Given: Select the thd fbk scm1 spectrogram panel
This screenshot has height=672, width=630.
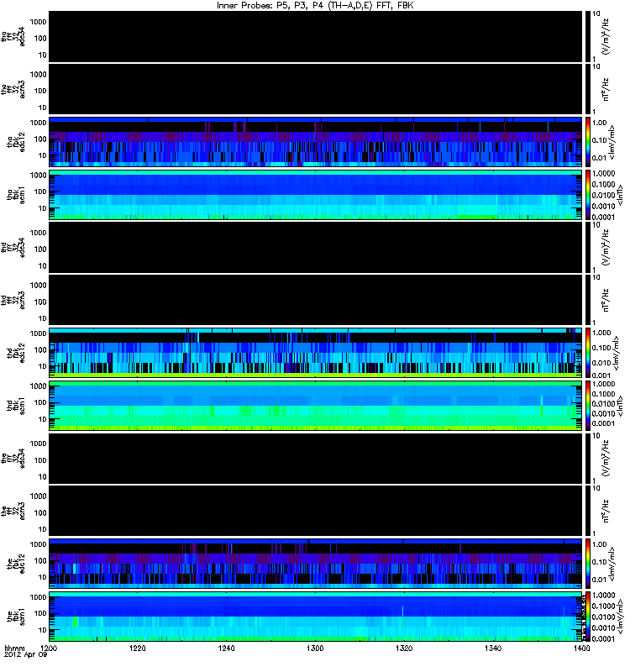Looking at the screenshot, I should (x=318, y=407).
